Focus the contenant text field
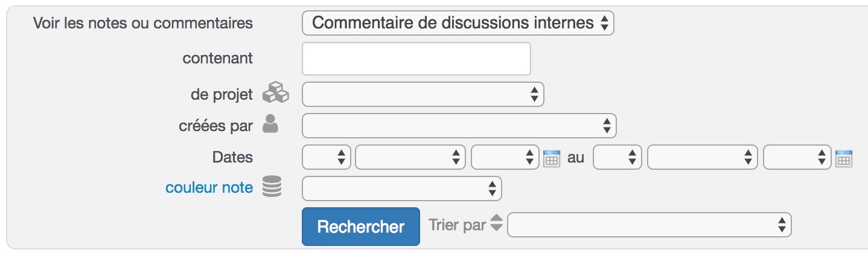868x258 pixels. pos(416,59)
